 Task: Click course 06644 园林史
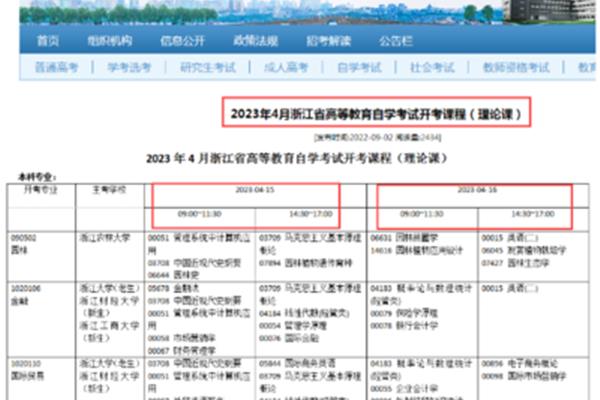[174, 274]
